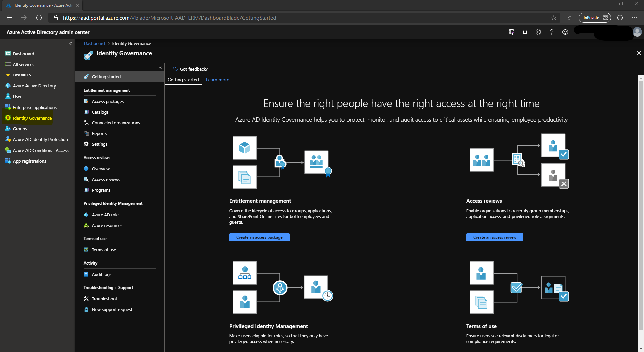Click Create an access package button

tap(259, 237)
